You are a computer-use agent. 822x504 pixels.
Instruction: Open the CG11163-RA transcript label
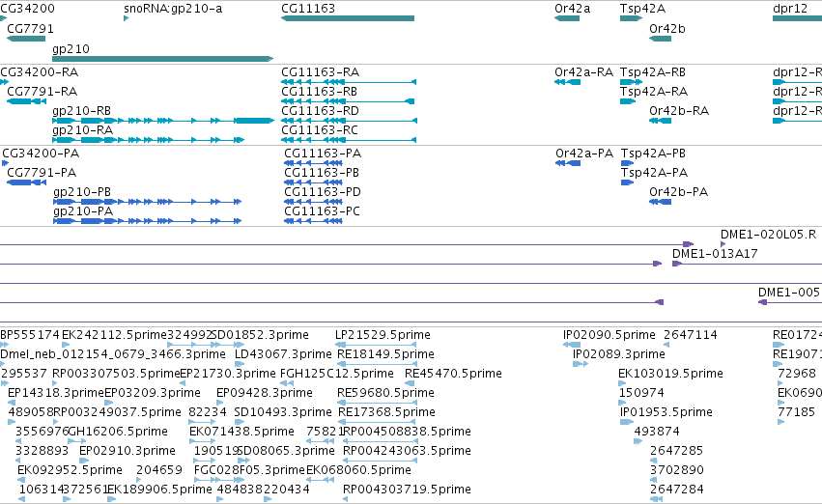pyautogui.click(x=321, y=72)
